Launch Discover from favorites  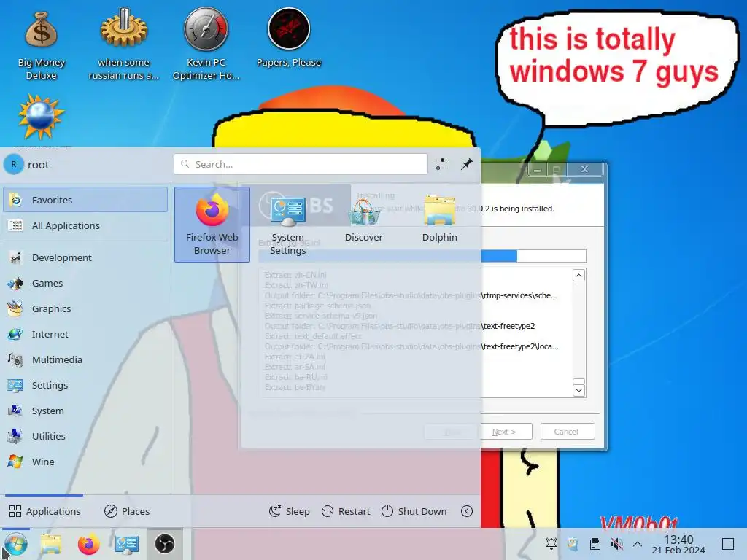pos(363,225)
